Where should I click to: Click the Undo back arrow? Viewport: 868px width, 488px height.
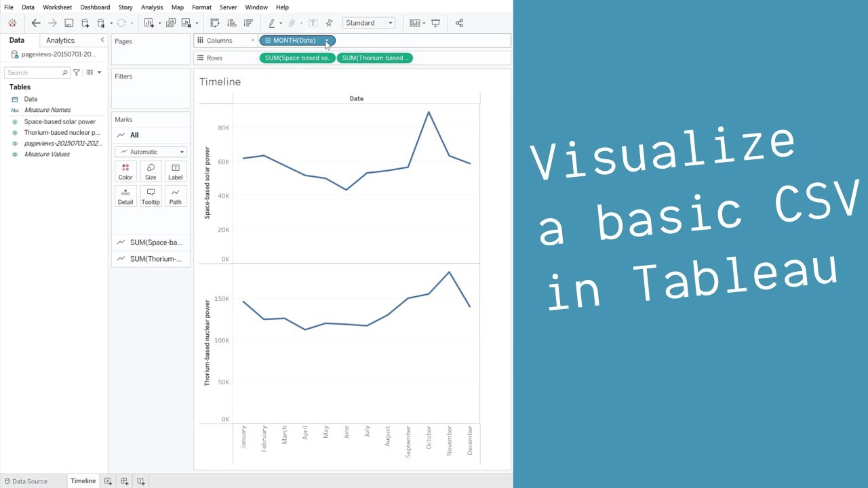click(x=36, y=23)
